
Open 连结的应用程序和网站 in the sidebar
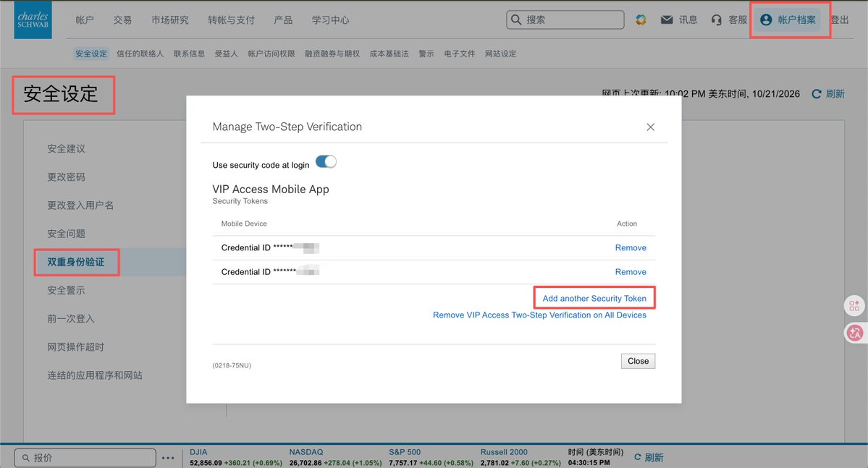coord(95,375)
